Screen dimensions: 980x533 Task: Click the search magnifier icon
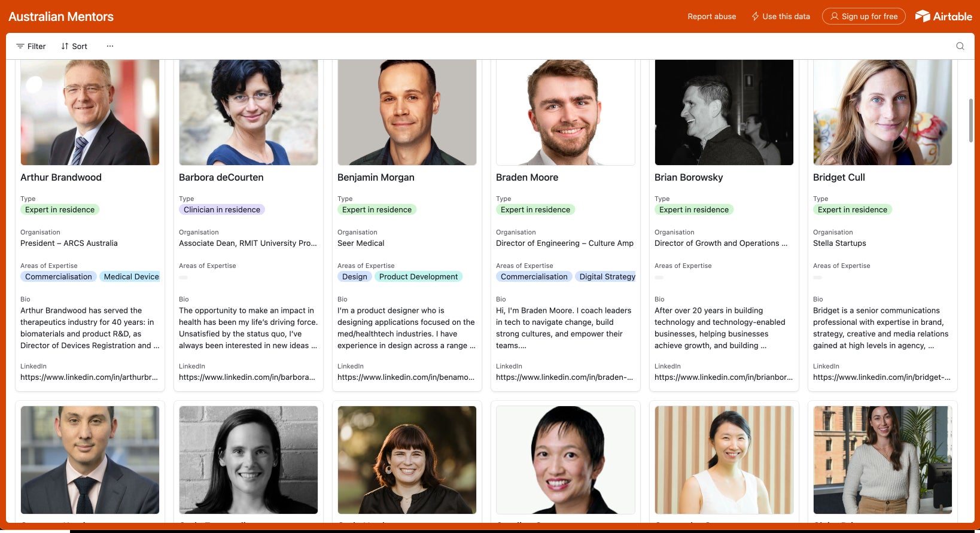click(960, 46)
